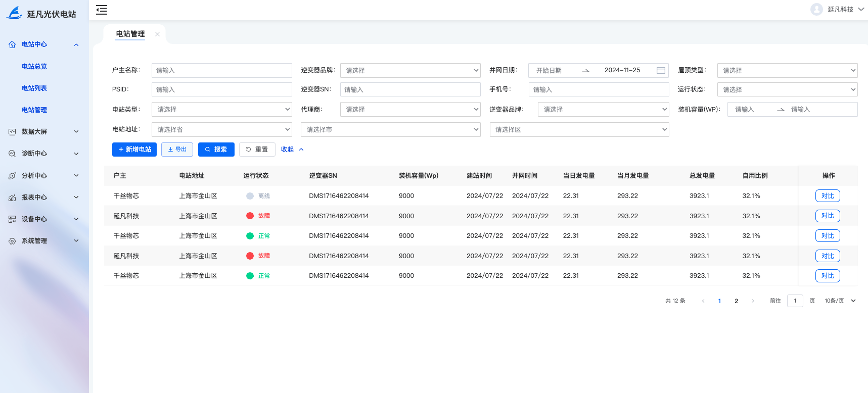Click the calendar icon in the grid-connection date field
Image resolution: width=868 pixels, height=393 pixels.
(x=660, y=70)
